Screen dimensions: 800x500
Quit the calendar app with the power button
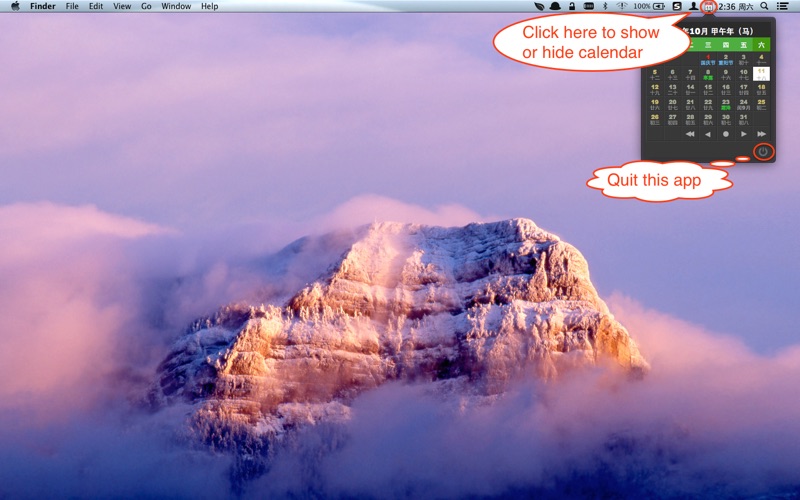coord(763,152)
